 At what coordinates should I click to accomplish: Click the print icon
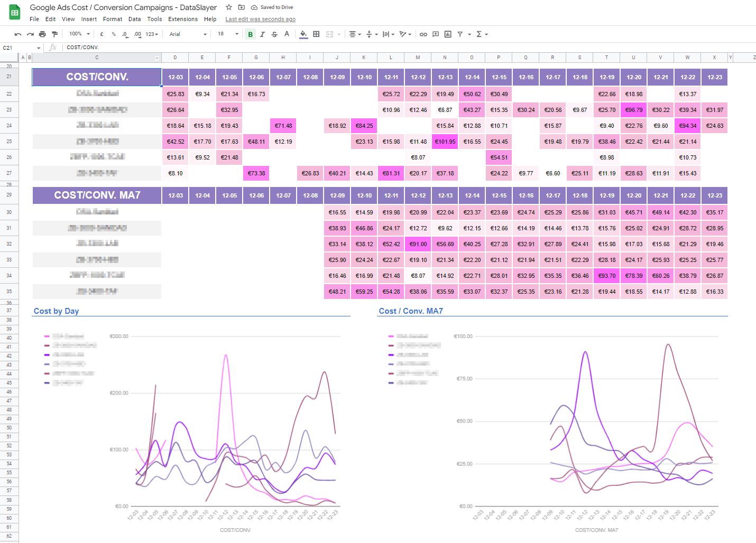click(42, 34)
